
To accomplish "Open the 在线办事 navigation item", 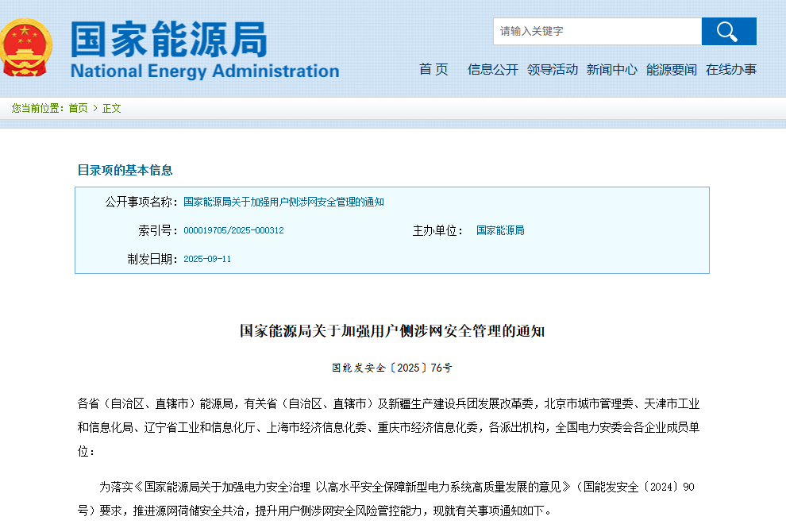I will (x=730, y=70).
